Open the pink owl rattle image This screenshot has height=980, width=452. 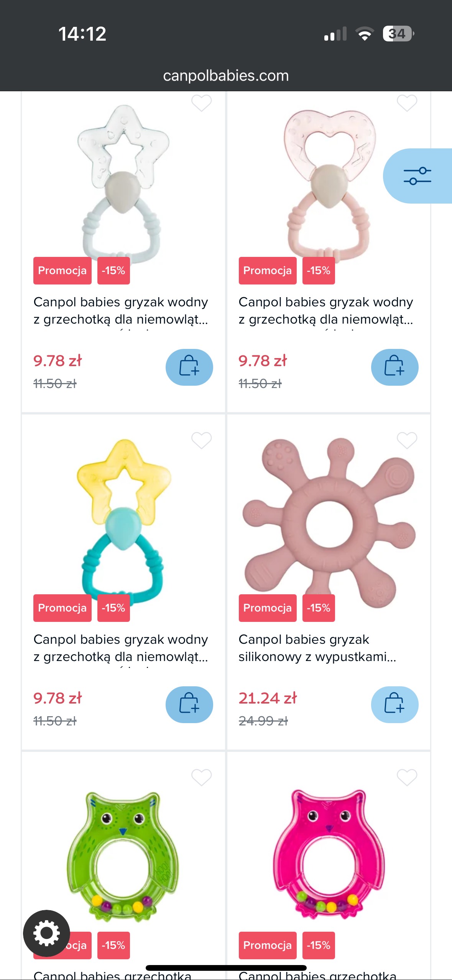[329, 855]
